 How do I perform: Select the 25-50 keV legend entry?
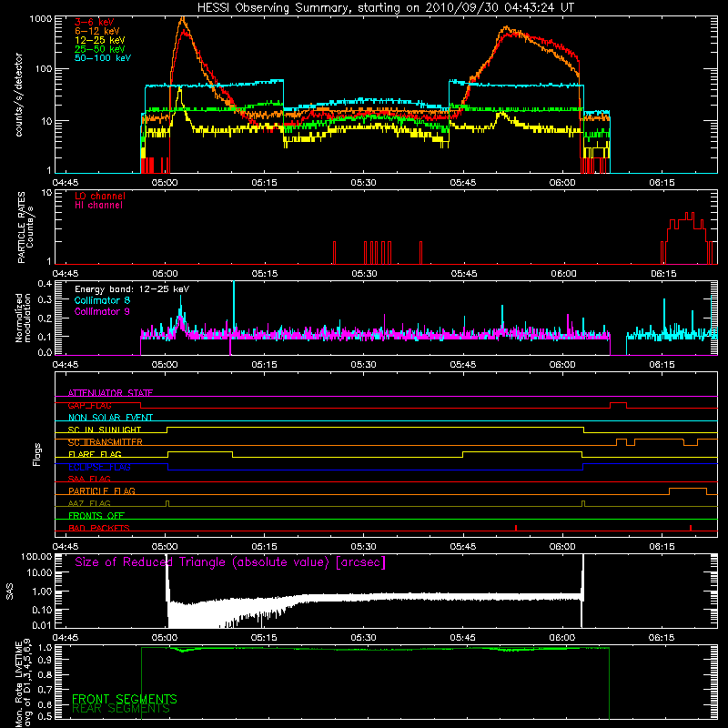(x=100, y=49)
